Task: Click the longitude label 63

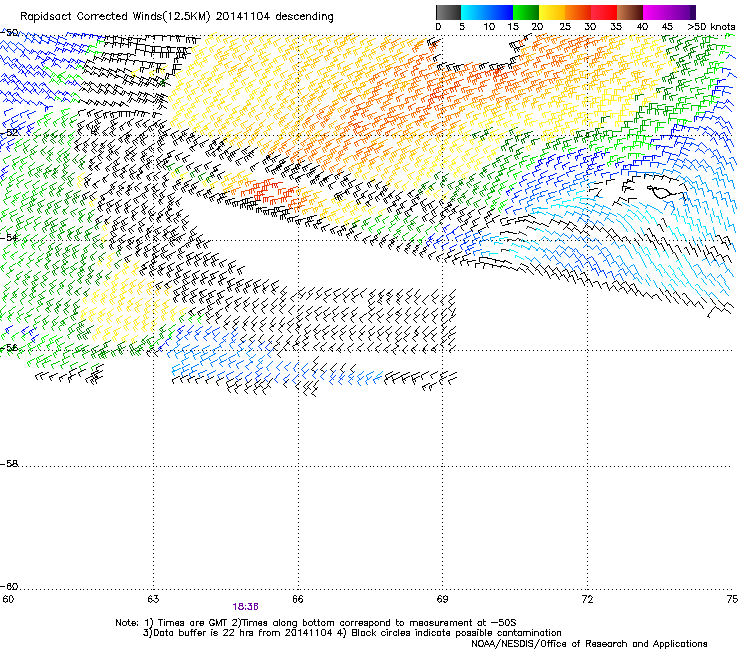Action: pos(153,599)
